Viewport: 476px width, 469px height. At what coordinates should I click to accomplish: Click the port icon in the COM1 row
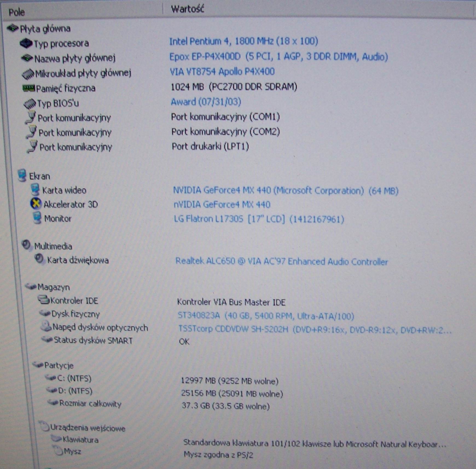coord(31,117)
